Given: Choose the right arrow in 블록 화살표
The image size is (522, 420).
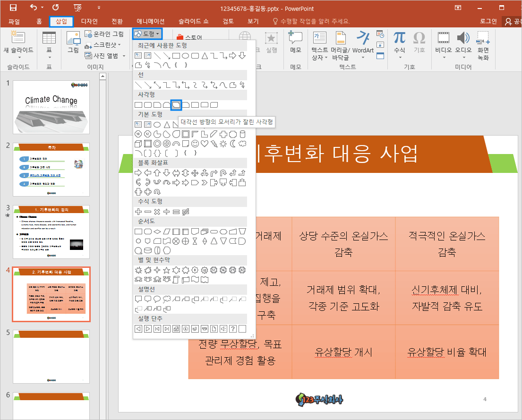Looking at the screenshot, I should [138, 173].
